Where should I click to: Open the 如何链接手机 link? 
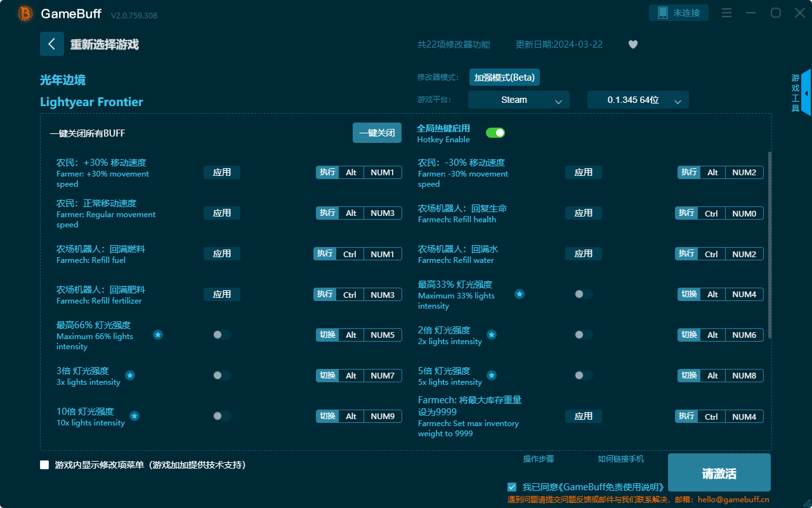[620, 458]
